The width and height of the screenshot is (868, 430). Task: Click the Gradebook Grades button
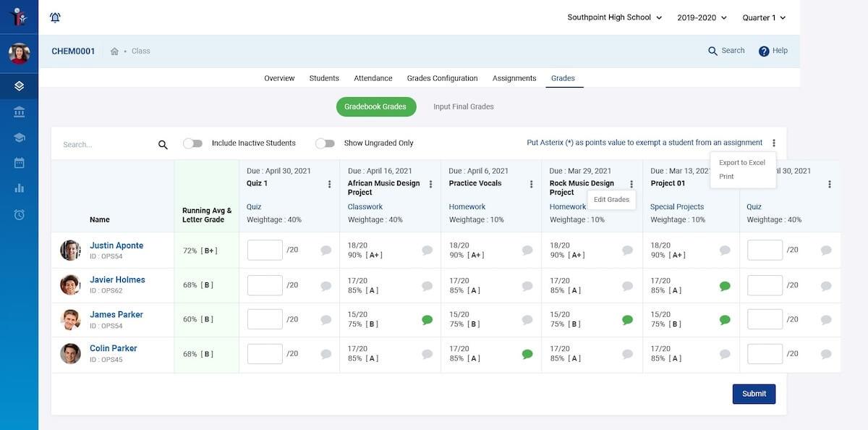(x=375, y=106)
